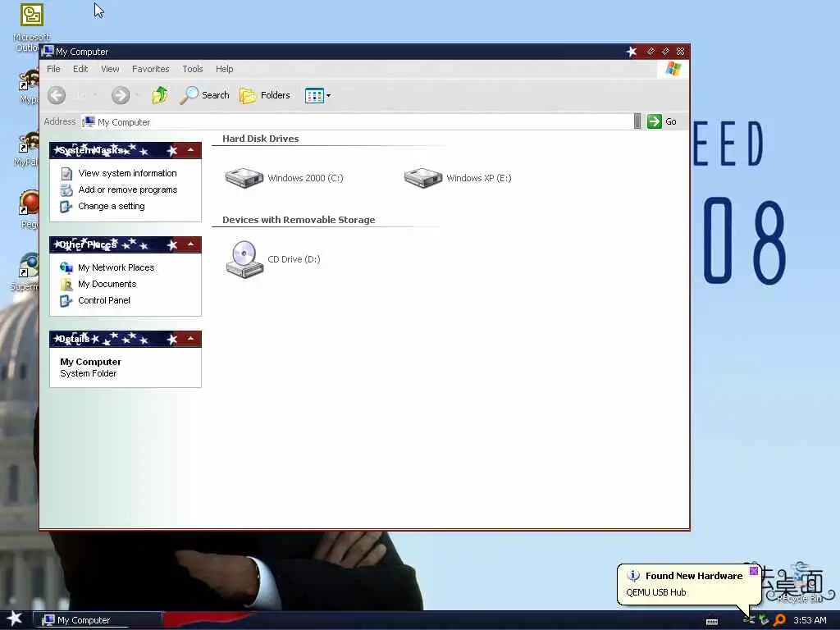This screenshot has width=840, height=630.
Task: Open Control Panel link
Action: click(104, 300)
